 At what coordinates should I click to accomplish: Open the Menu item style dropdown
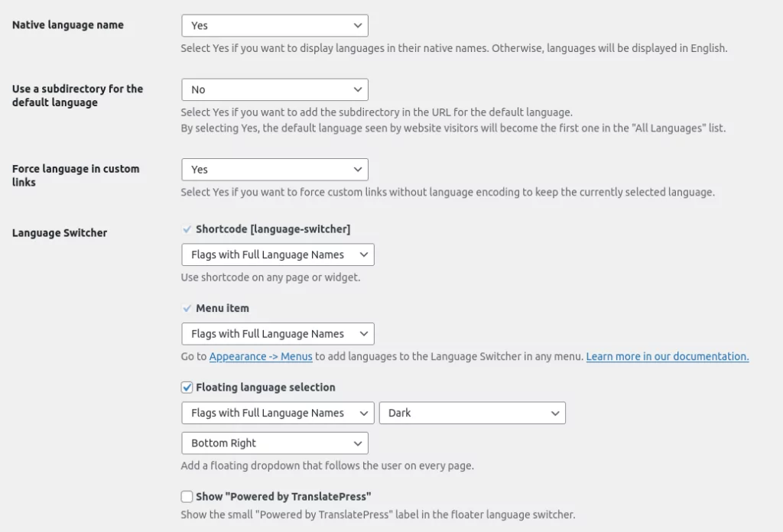pos(278,333)
